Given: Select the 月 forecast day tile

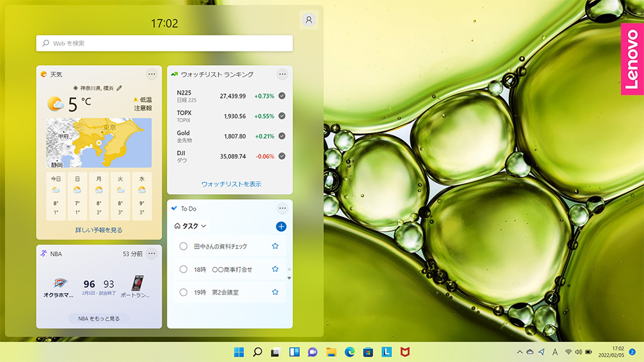Looking at the screenshot, I should (x=99, y=195).
